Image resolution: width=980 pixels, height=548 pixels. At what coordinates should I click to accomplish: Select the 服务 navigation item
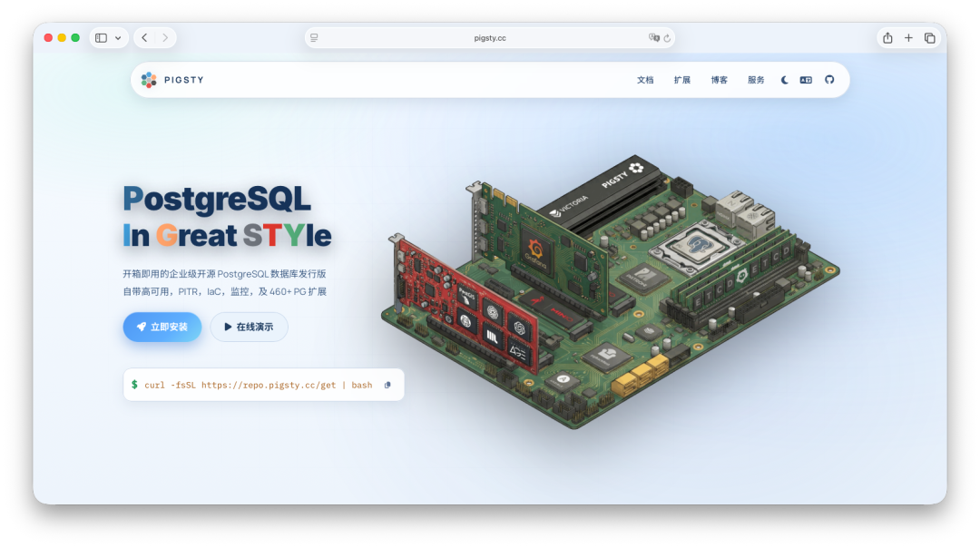coord(756,80)
